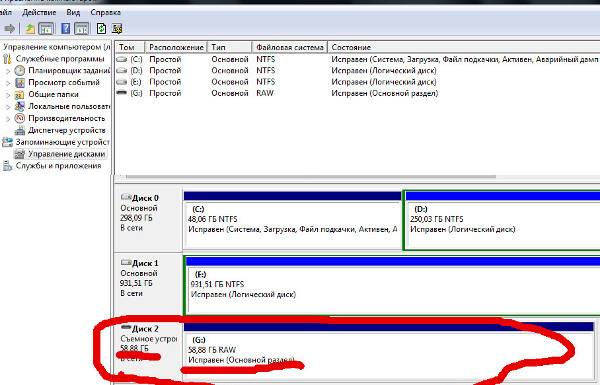The width and height of the screenshot is (600, 385).
Task: Sort by the Состояние column header
Action: click(464, 47)
